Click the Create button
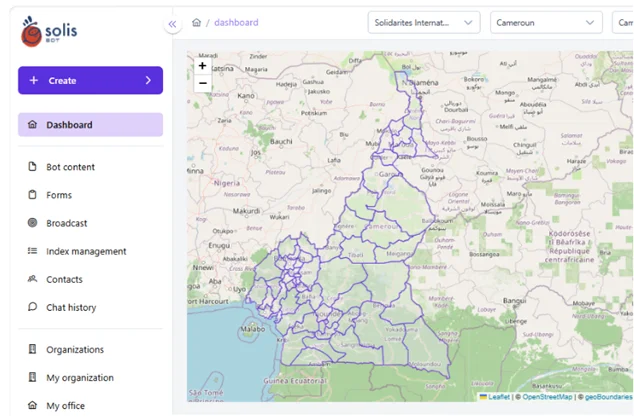This screenshot has height=417, width=634. [91, 80]
